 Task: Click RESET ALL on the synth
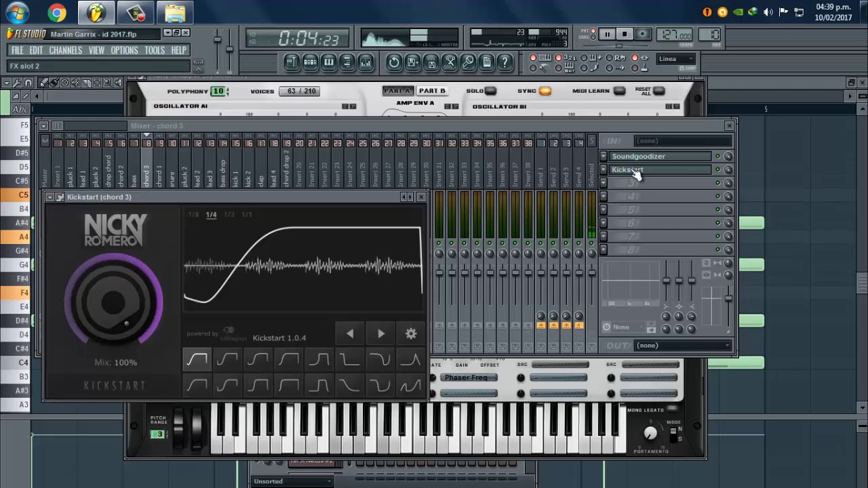(x=658, y=91)
